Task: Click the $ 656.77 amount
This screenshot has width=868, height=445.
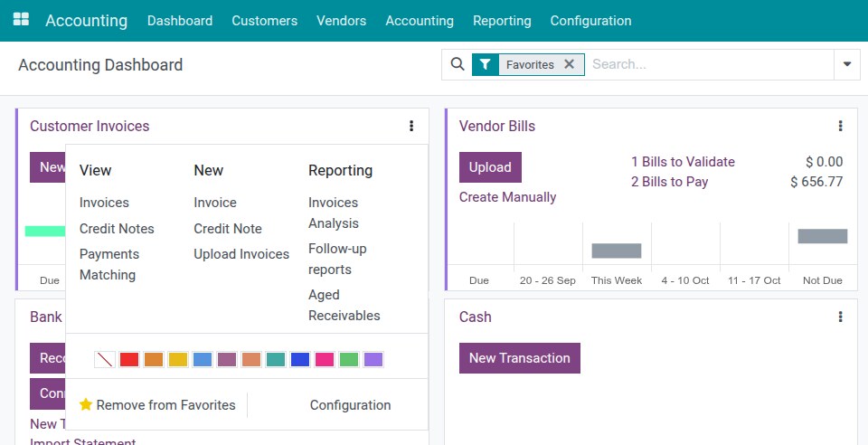Action: [x=816, y=182]
